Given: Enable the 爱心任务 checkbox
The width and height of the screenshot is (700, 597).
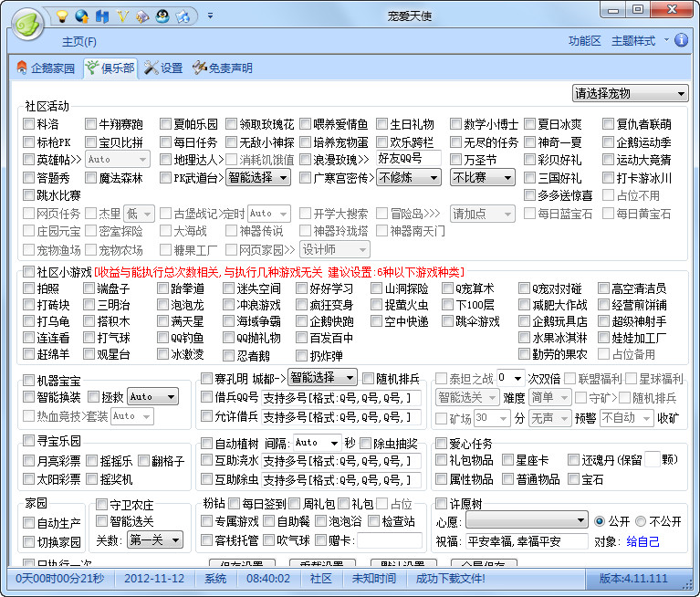Looking at the screenshot, I should pyautogui.click(x=442, y=443).
